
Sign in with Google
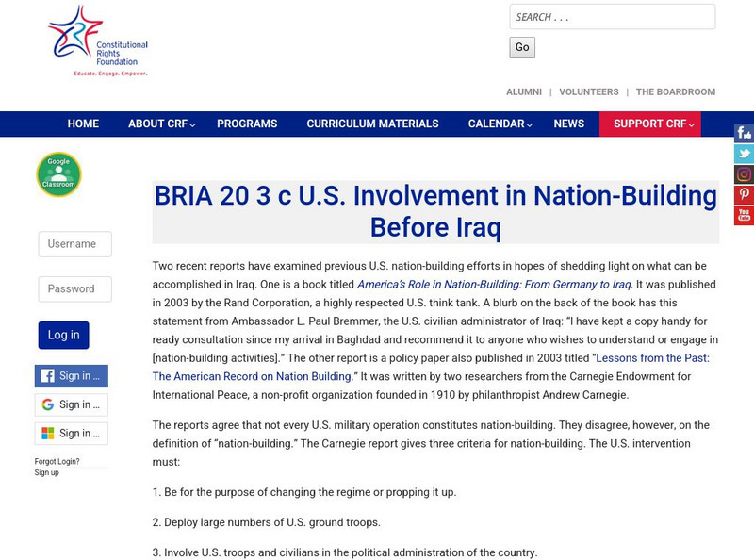click(72, 404)
